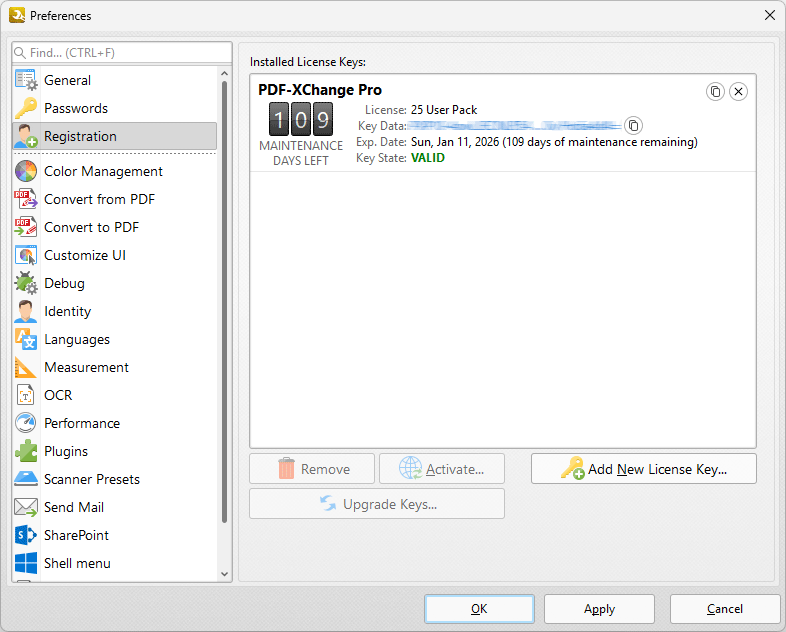Close the Preferences dialog window
The height and width of the screenshot is (632, 786).
(770, 15)
